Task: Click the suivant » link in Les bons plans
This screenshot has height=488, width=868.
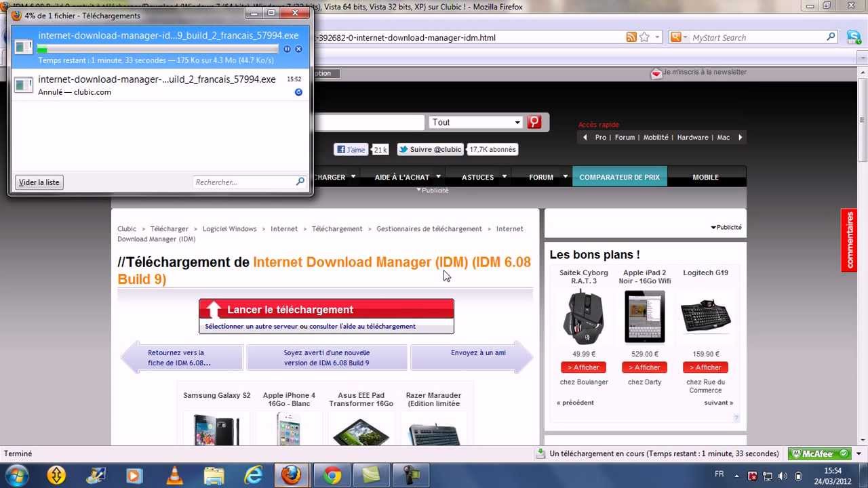Action: tap(718, 403)
